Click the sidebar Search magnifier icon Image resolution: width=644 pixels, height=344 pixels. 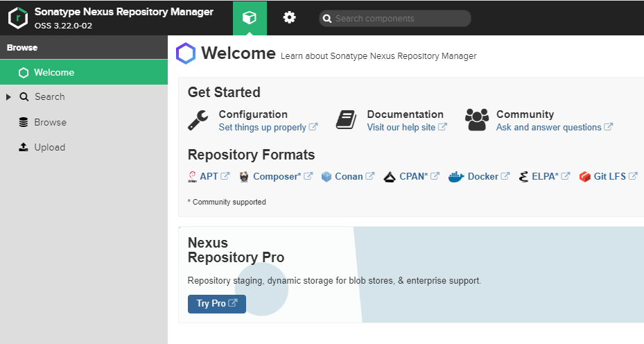point(24,97)
